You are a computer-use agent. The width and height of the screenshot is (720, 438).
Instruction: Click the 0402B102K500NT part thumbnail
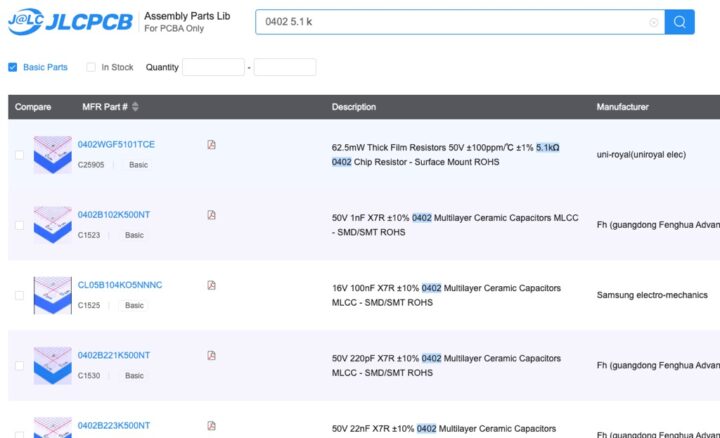click(x=52, y=225)
